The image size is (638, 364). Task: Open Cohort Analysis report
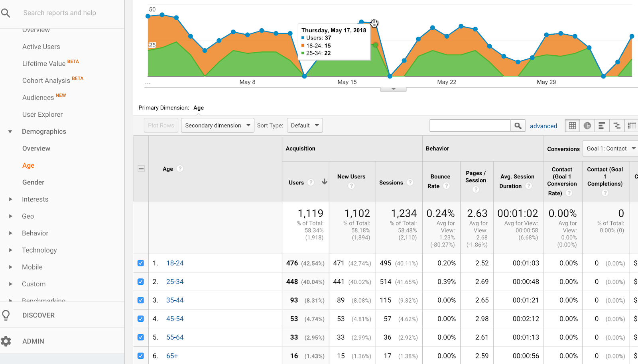pyautogui.click(x=46, y=80)
